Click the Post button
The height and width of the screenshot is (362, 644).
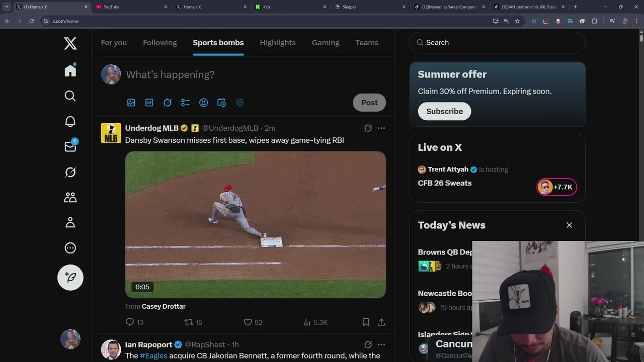pyautogui.click(x=369, y=103)
